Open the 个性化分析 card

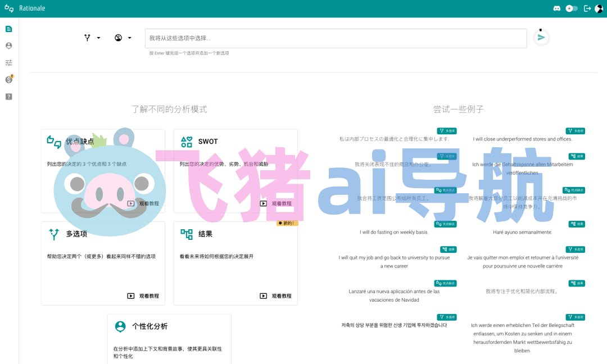point(169,339)
